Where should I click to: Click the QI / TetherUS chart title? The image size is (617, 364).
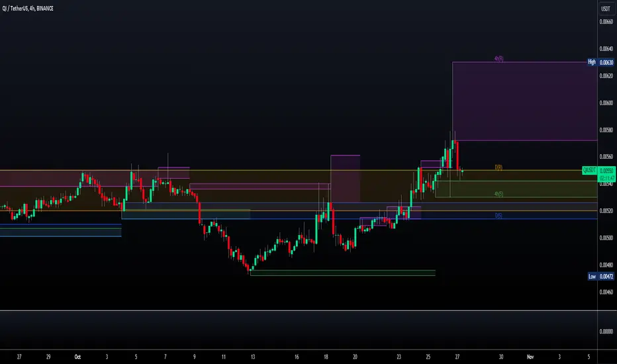(28, 8)
